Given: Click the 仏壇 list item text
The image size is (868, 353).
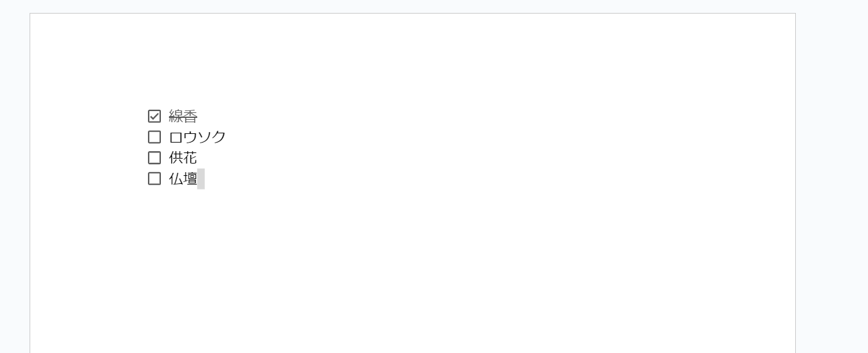Looking at the screenshot, I should (183, 179).
